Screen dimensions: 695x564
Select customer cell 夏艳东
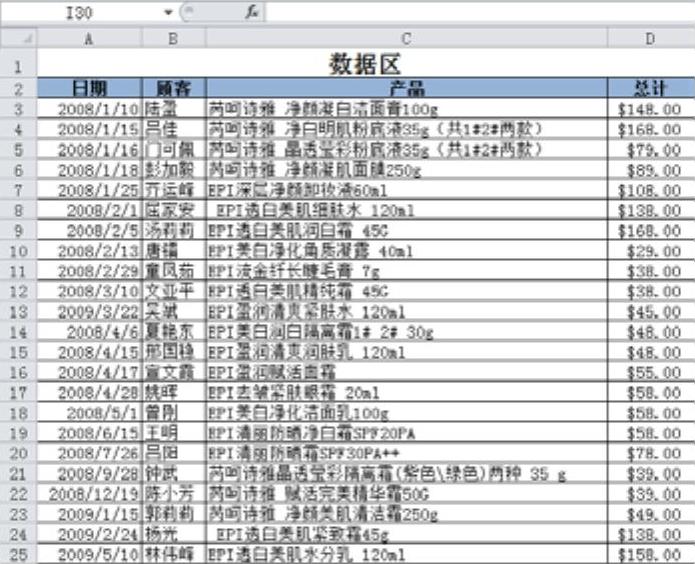pos(174,332)
